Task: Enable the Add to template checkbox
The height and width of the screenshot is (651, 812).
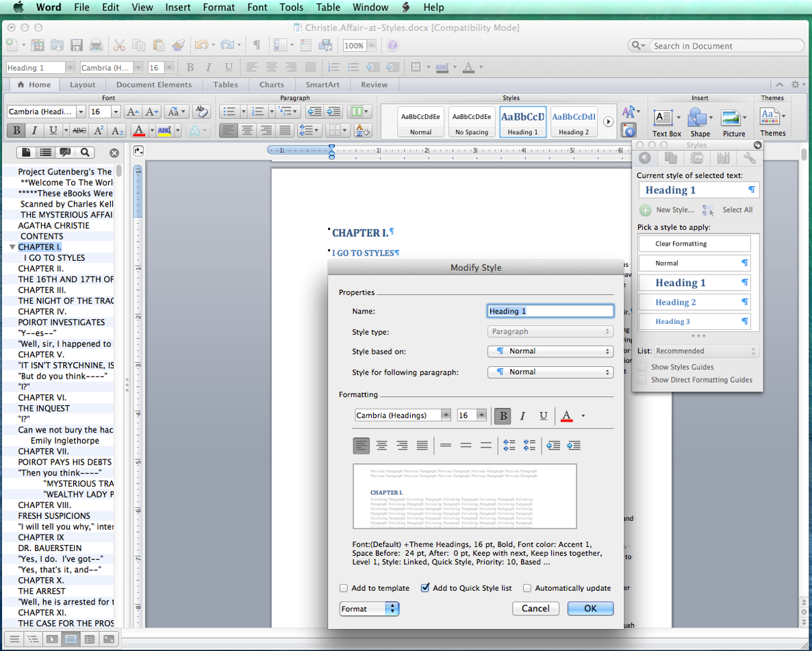Action: coord(344,588)
